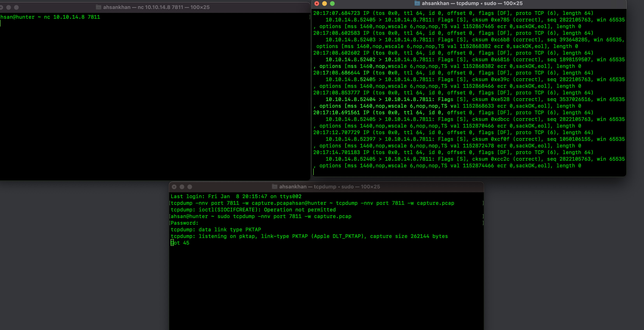Click cursor at bottom of active tcpdump output
This screenshot has height=330, width=644.
pyautogui.click(x=313, y=172)
